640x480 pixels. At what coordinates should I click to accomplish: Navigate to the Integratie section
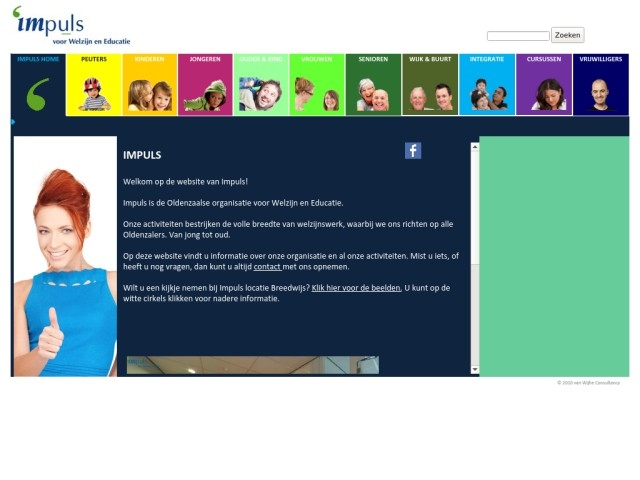pyautogui.click(x=487, y=85)
